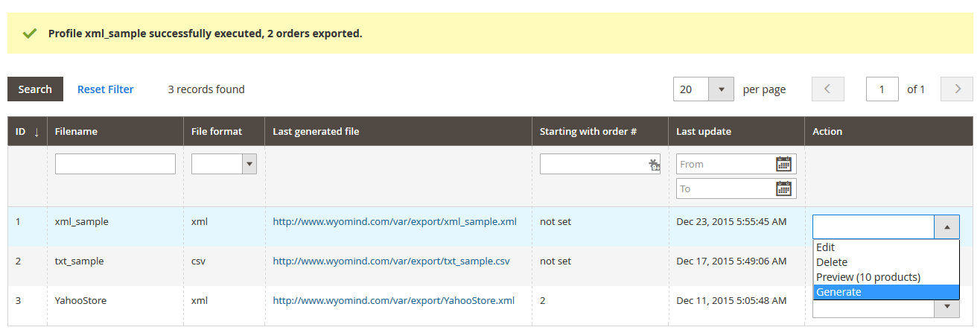Go to the previous page arrow
Image resolution: width=980 pixels, height=333 pixels.
(x=827, y=89)
